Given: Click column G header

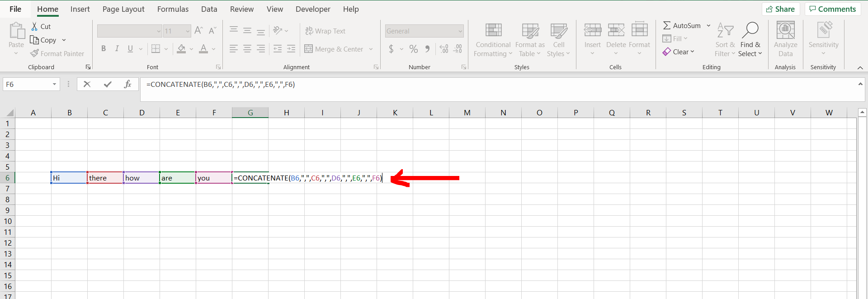Looking at the screenshot, I should point(250,113).
